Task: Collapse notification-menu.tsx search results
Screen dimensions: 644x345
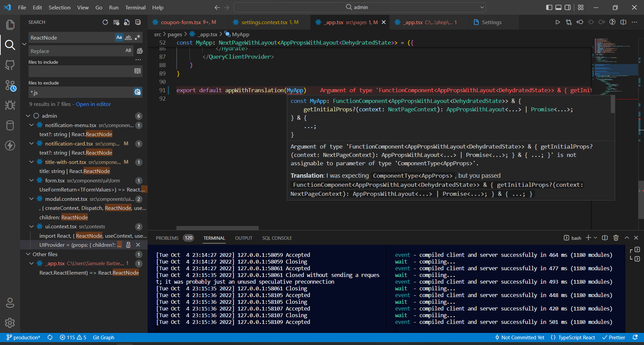Action: click(x=32, y=125)
